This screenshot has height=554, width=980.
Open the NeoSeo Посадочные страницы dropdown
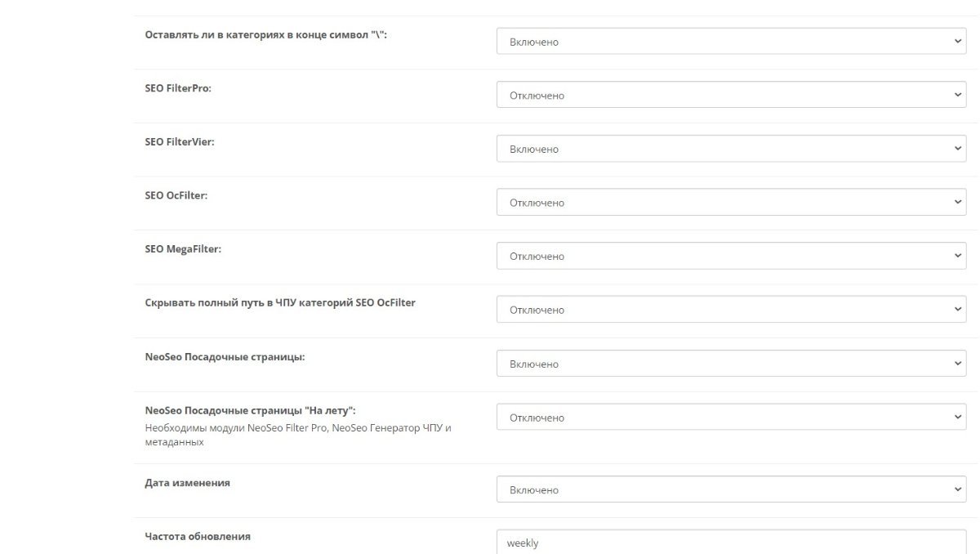(733, 364)
